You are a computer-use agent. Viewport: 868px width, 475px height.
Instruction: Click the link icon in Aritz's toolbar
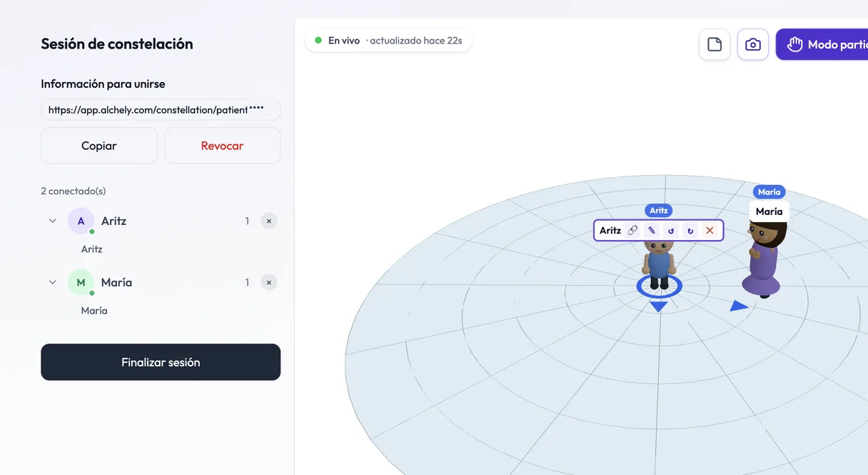[632, 230]
